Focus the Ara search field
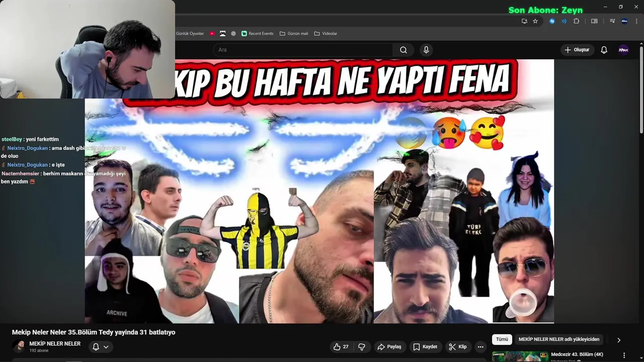This screenshot has width=644, height=362. (x=303, y=50)
